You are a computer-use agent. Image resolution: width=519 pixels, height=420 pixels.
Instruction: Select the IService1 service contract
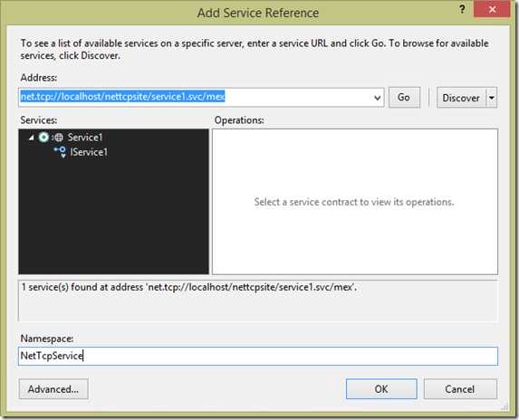click(x=89, y=152)
